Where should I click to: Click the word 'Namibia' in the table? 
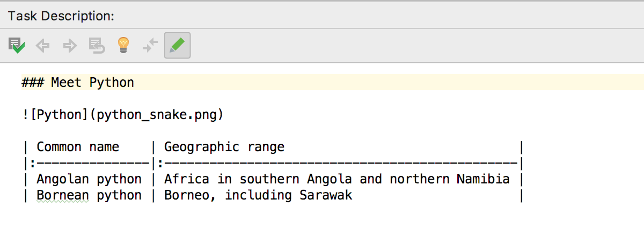click(483, 179)
